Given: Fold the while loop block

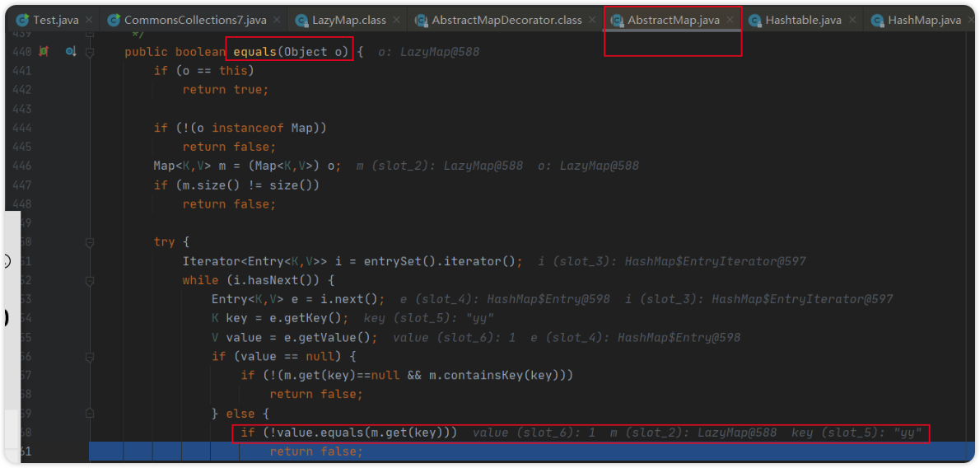Looking at the screenshot, I should [x=90, y=280].
